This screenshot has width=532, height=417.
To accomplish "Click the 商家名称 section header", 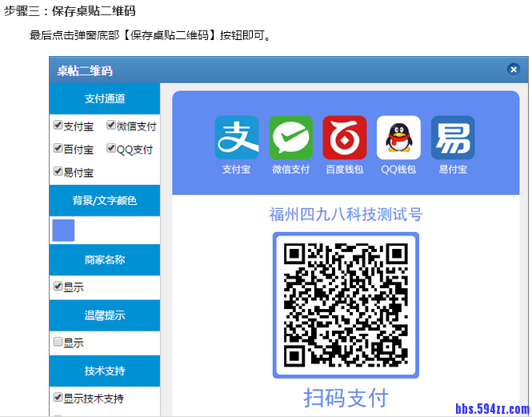I will coord(105,260).
